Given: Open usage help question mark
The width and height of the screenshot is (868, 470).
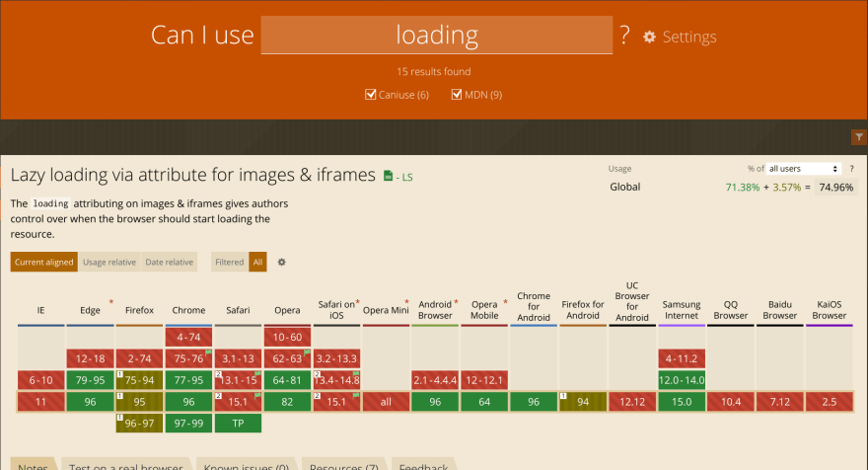Looking at the screenshot, I should point(851,169).
